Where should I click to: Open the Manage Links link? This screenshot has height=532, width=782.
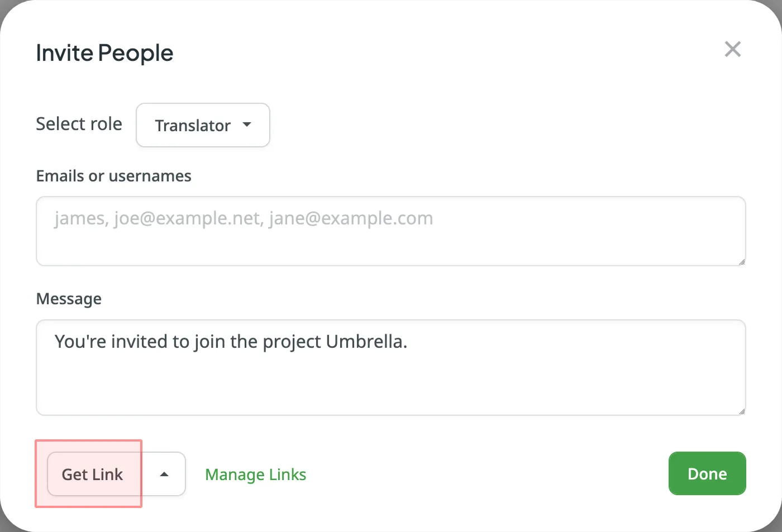(256, 475)
